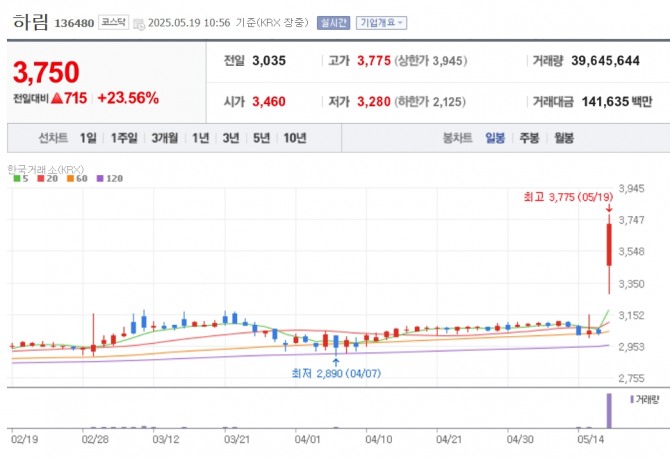670x459 pixels.
Task: Click the red 20-day moving average swatch
Action: [x=40, y=179]
